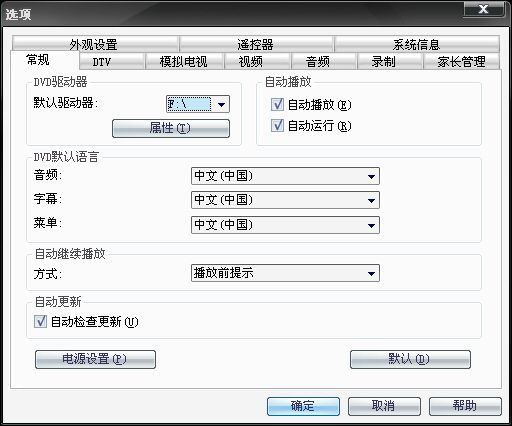Switch to the 遥控器 tab
Viewport: 512px width, 426px height.
point(256,44)
